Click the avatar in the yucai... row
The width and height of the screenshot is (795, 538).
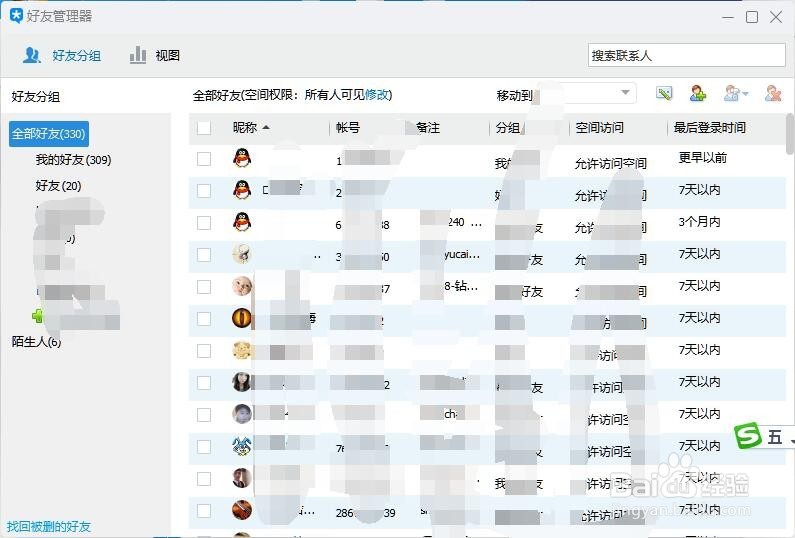point(242,254)
